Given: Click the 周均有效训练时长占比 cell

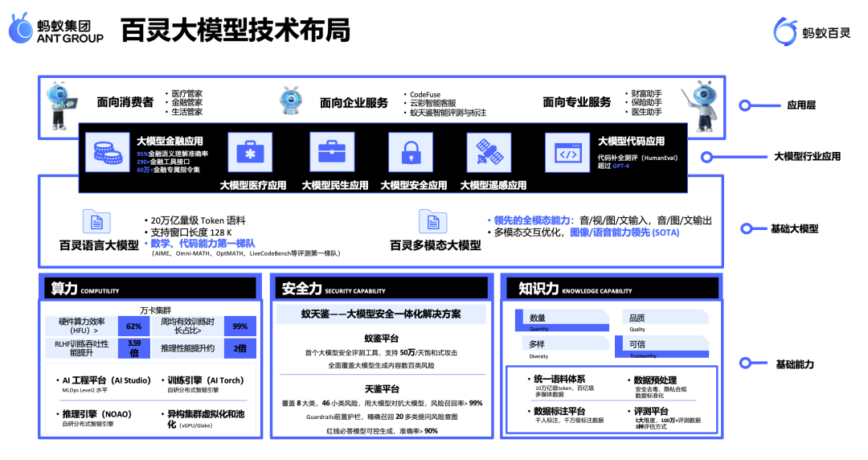Looking at the screenshot, I should pyautogui.click(x=188, y=327).
